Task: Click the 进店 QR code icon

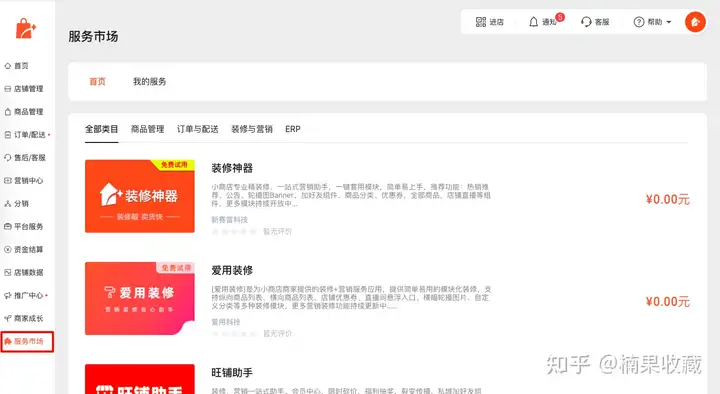Action: (x=481, y=22)
